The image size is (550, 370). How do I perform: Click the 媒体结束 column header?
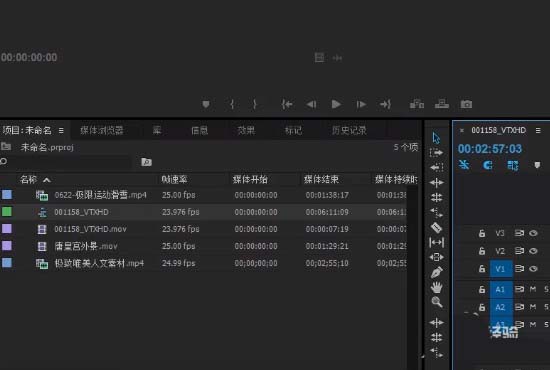tap(321, 180)
